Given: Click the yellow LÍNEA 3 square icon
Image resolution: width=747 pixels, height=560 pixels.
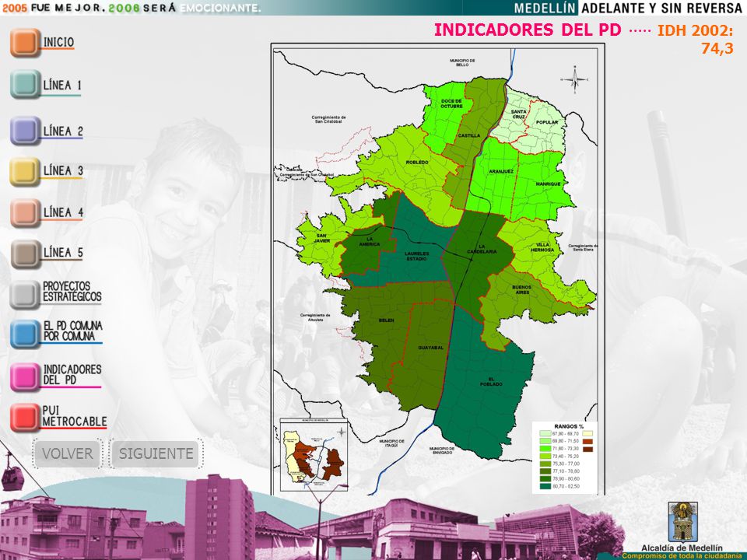Looking at the screenshot, I should tap(25, 171).
